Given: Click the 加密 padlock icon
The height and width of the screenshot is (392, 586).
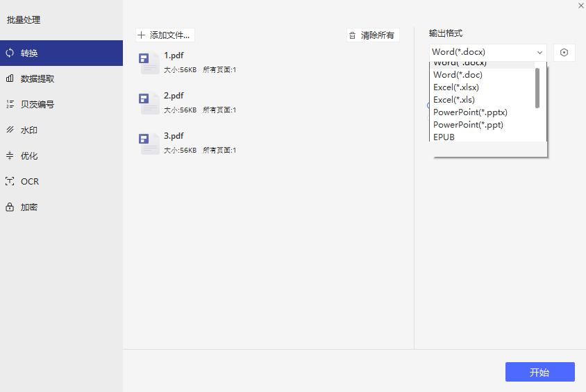Looking at the screenshot, I should 10,207.
